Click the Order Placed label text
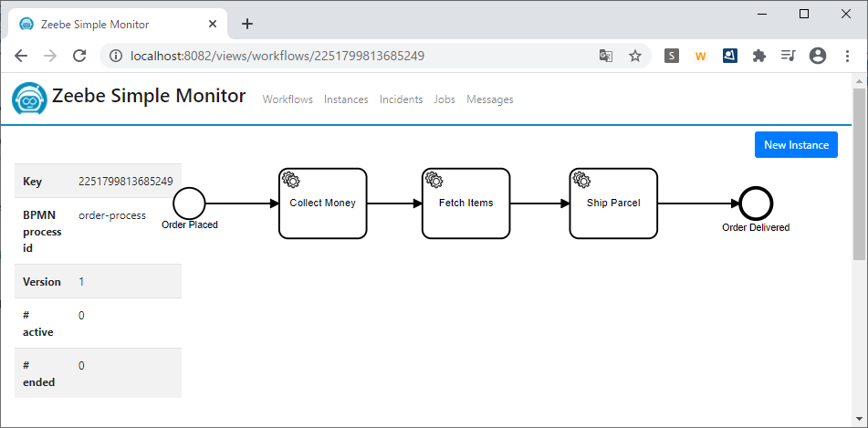This screenshot has height=428, width=868. click(x=189, y=224)
